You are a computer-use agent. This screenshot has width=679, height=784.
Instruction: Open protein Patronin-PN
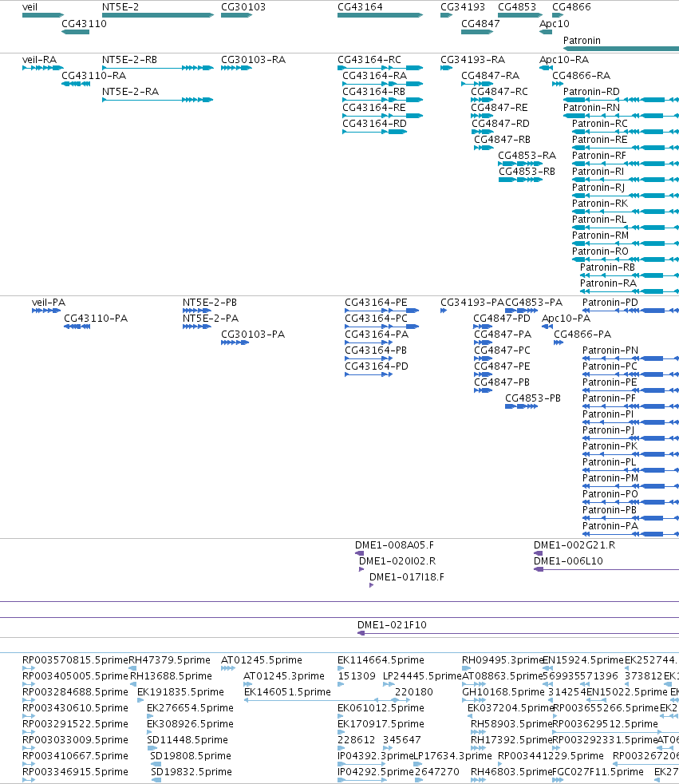point(610,350)
